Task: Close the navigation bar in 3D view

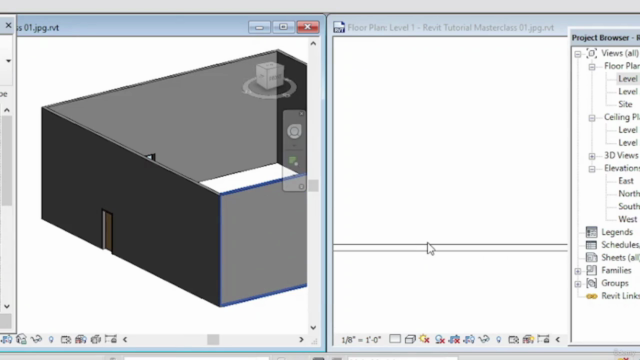Action: coord(301,113)
